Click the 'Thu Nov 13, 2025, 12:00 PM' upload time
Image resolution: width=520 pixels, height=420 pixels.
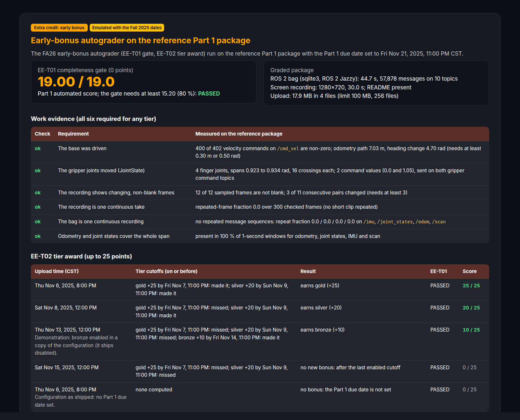(67, 330)
